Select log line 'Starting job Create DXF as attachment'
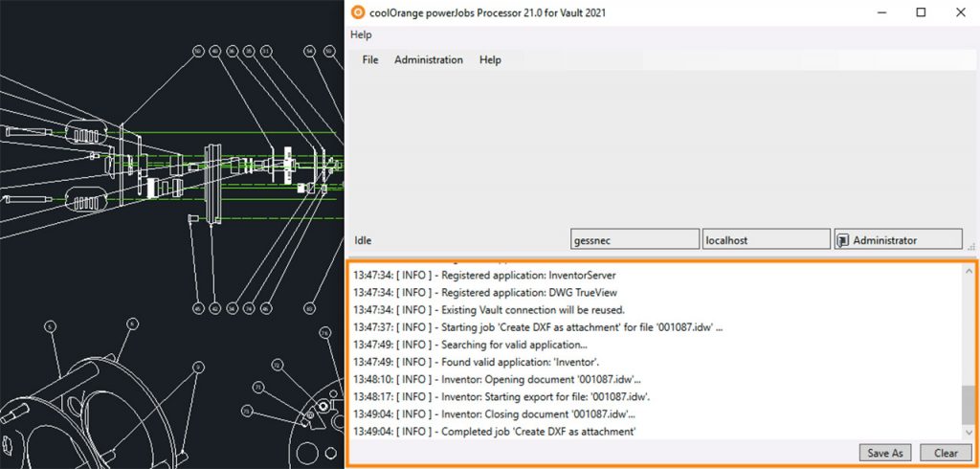The image size is (980, 469). (x=538, y=327)
